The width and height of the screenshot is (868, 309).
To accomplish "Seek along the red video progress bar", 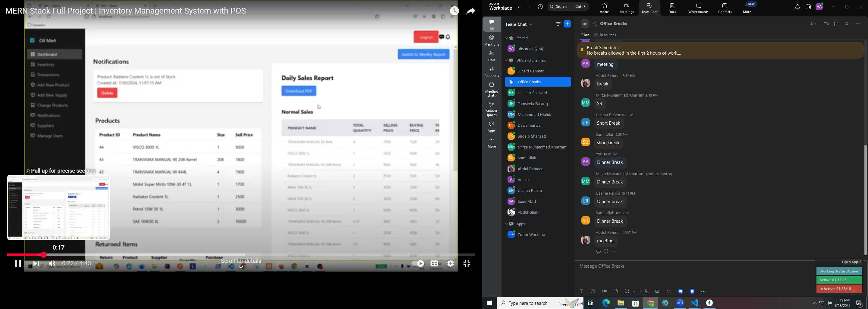I will (241, 255).
